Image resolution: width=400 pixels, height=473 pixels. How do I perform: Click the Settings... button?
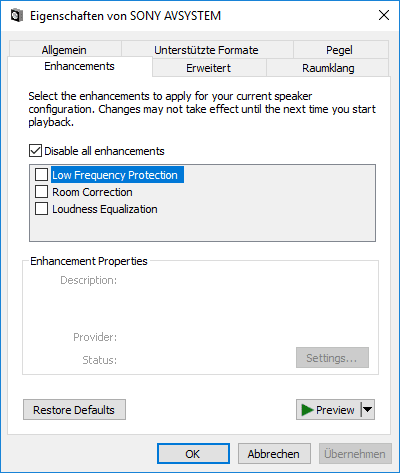click(332, 358)
